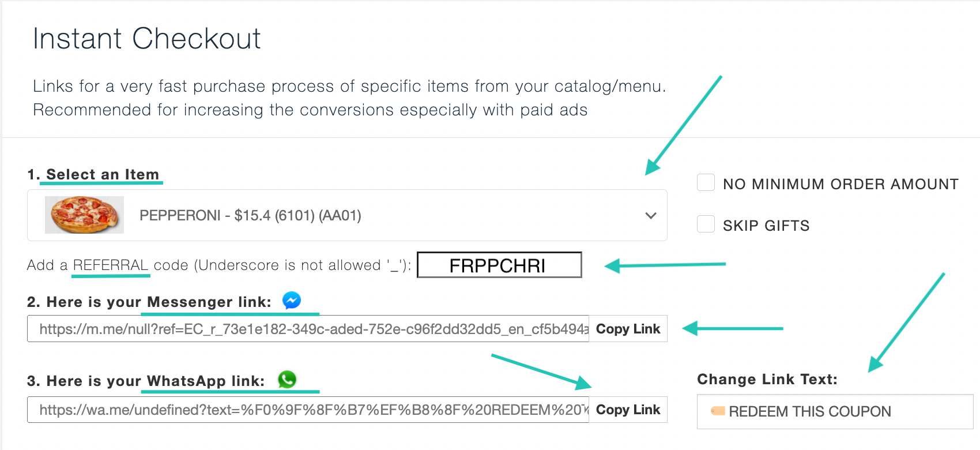Image resolution: width=980 pixels, height=450 pixels.
Task: Copy the WhatsApp link
Action: click(628, 410)
